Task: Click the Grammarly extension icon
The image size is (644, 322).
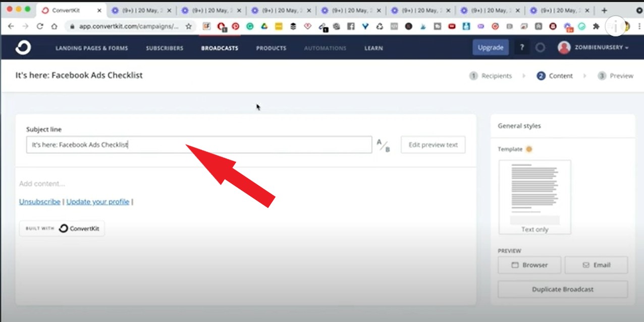Action: click(249, 26)
